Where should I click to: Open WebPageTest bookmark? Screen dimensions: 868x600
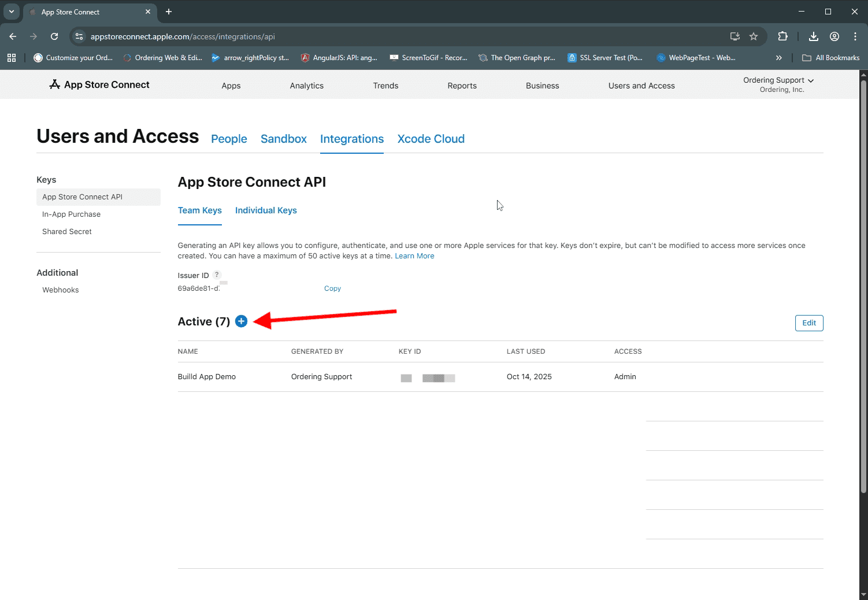click(696, 58)
